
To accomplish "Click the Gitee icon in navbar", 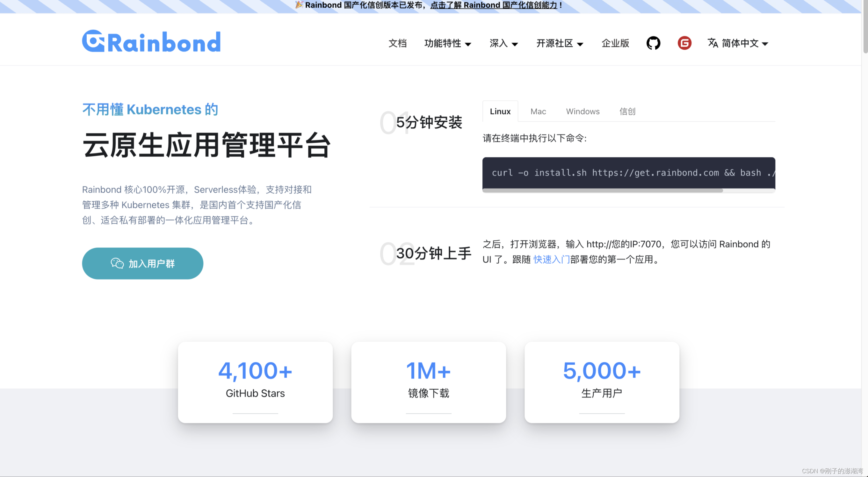I will pos(684,43).
